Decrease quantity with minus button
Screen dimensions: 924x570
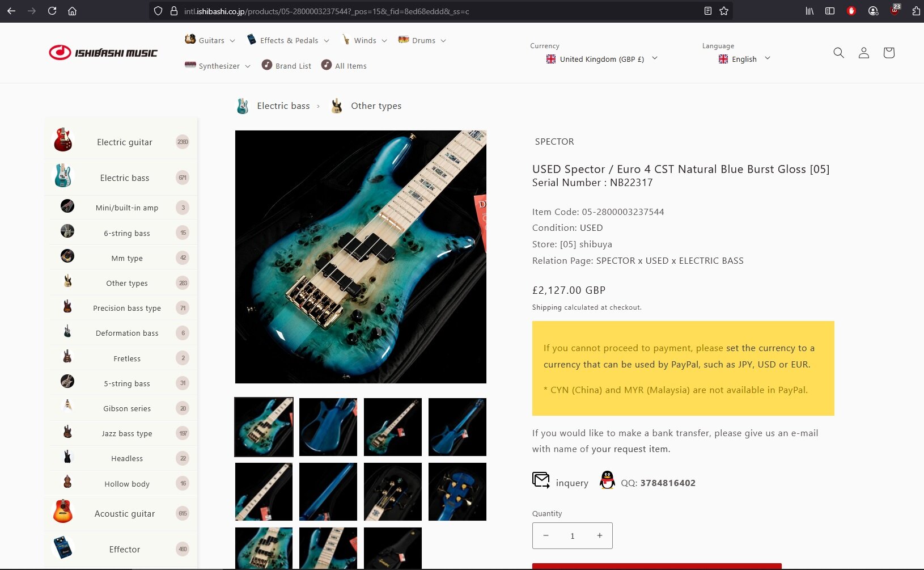(x=545, y=535)
